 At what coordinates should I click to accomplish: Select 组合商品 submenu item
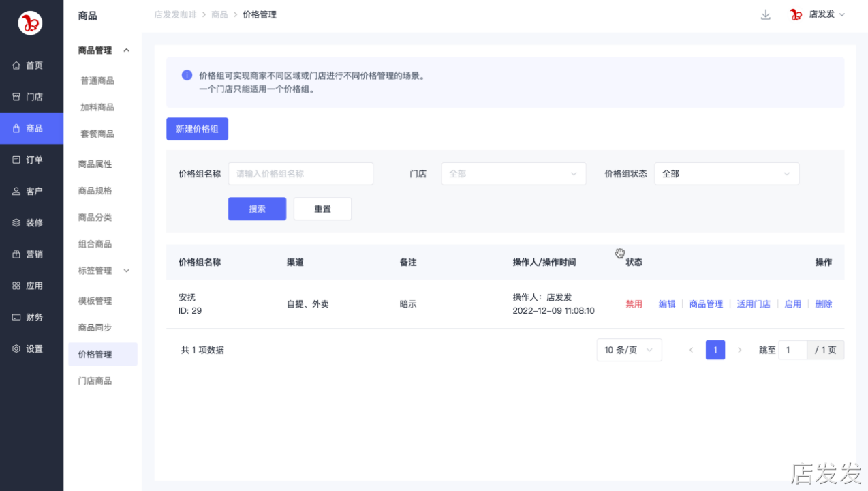click(x=95, y=244)
